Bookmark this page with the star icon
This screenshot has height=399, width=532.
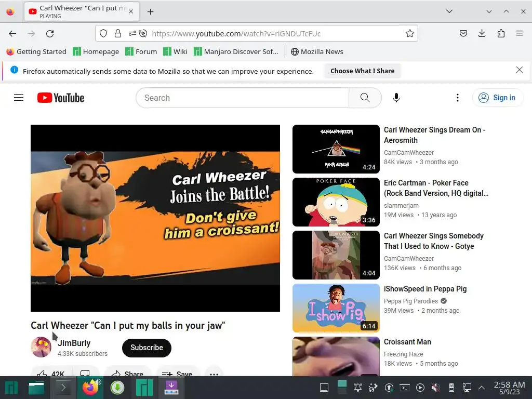[410, 33]
